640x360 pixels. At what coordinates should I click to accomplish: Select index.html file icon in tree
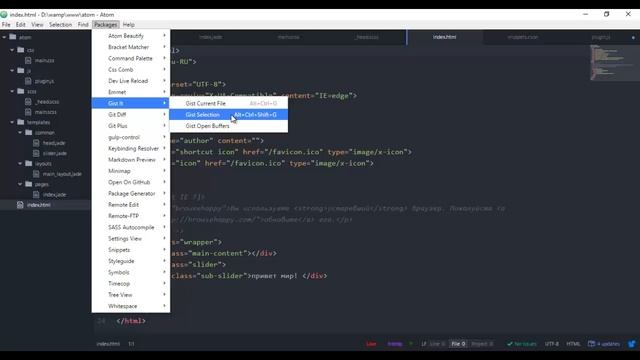tap(20, 205)
